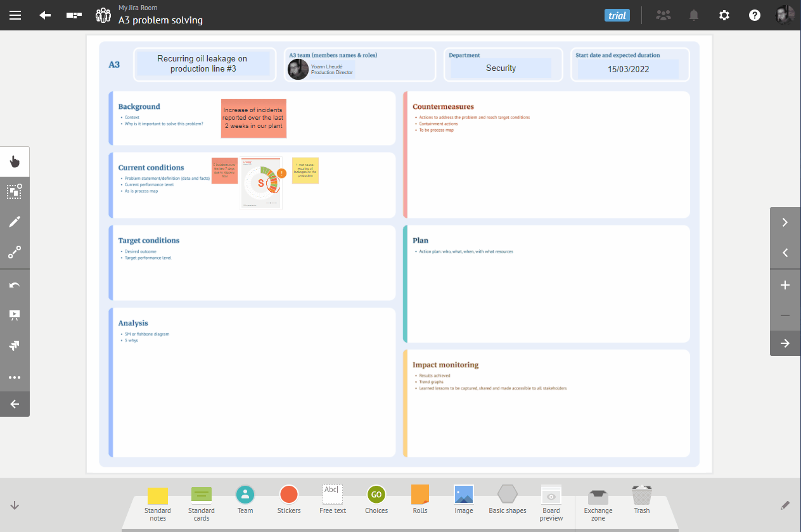The width and height of the screenshot is (801, 532).
Task: Zoom in with the plus button
Action: [785, 285]
